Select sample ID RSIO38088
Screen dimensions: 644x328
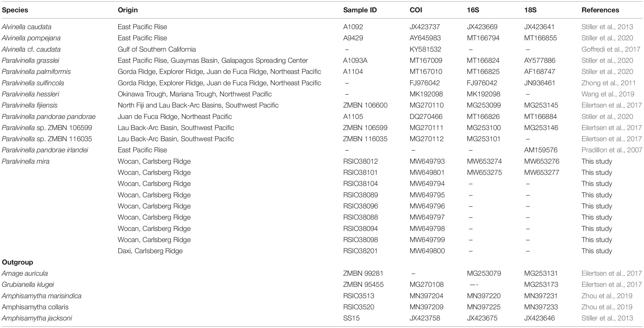pos(360,217)
